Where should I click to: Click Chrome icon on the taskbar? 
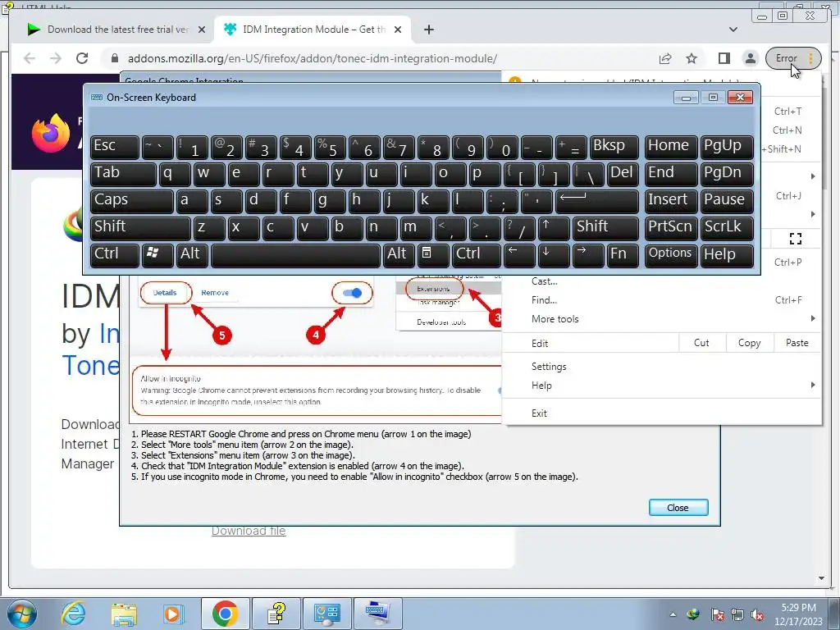pyautogui.click(x=225, y=614)
